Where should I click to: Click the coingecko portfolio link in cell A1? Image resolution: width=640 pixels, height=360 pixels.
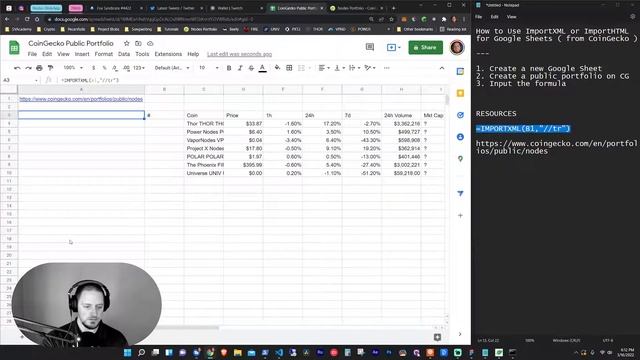pos(81,99)
